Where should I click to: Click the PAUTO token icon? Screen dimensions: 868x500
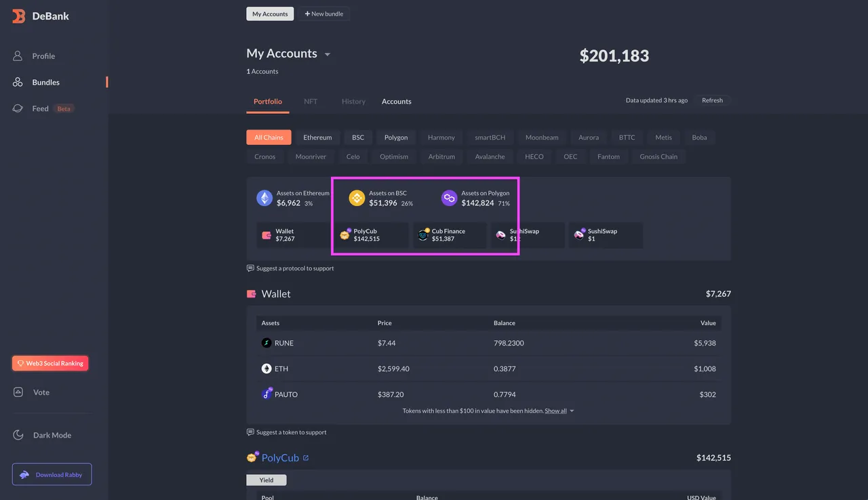(267, 394)
